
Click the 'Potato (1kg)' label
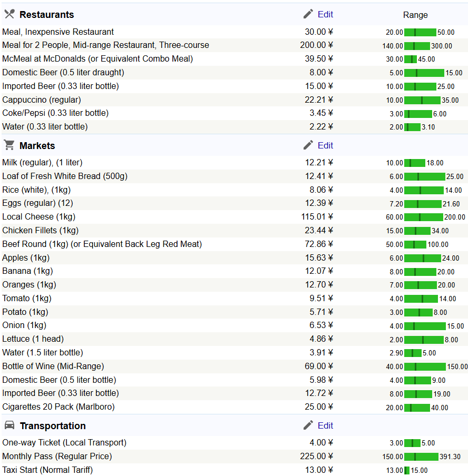pos(25,312)
